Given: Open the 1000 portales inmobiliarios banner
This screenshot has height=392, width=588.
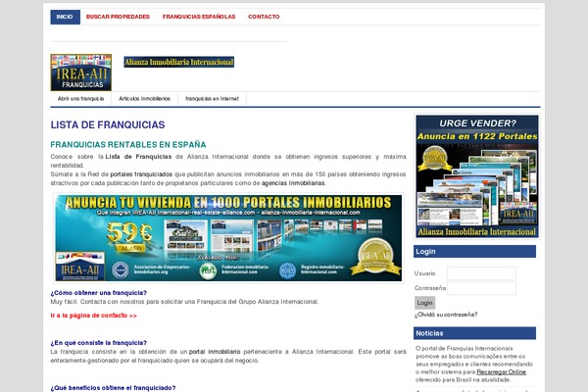Looking at the screenshot, I should tap(228, 238).
